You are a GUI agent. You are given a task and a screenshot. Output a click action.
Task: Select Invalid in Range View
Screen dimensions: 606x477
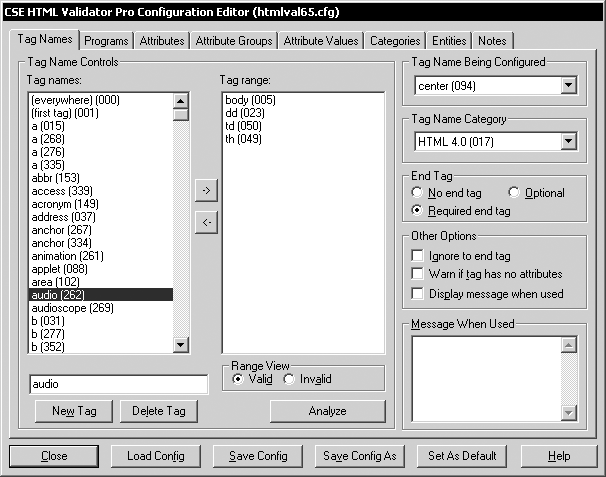point(290,379)
